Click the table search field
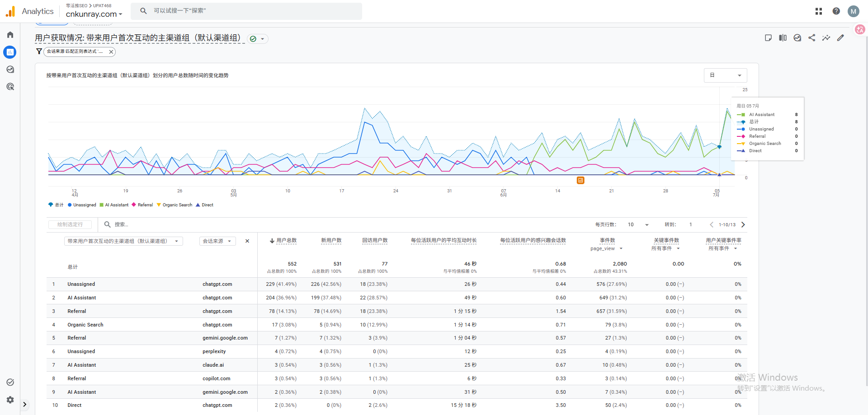The width and height of the screenshot is (868, 415). point(136,224)
